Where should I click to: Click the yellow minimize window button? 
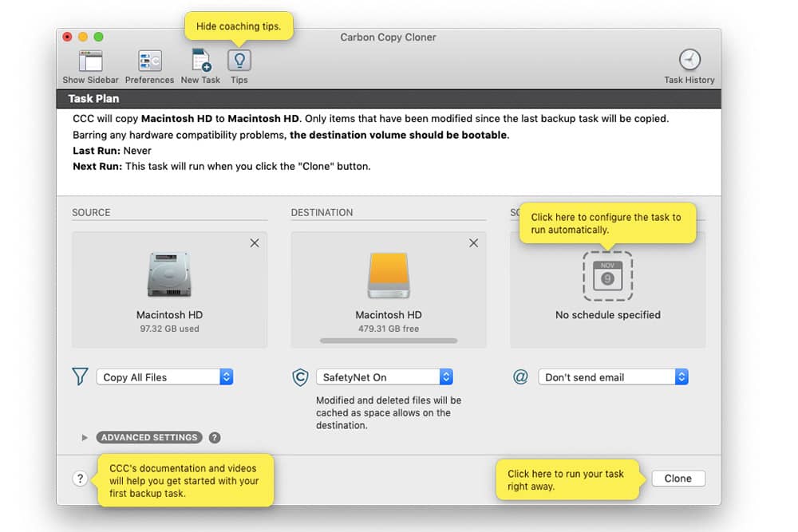click(83, 37)
